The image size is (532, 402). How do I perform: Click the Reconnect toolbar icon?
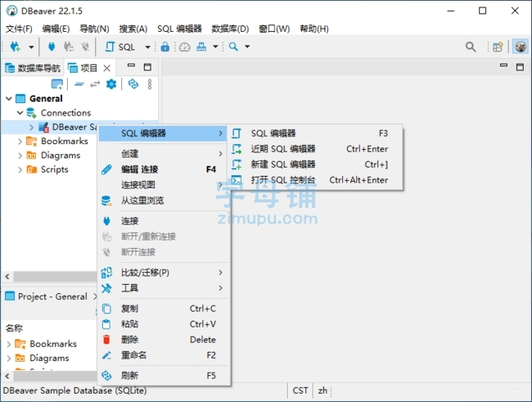click(69, 47)
